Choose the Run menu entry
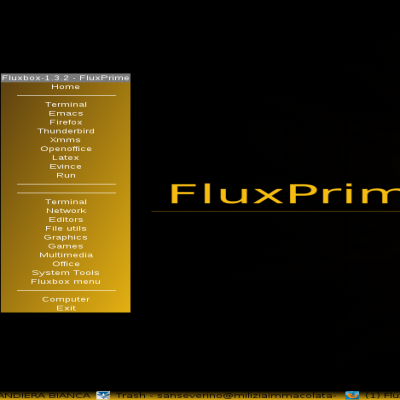Screen dimensions: 400x400 pos(66,175)
